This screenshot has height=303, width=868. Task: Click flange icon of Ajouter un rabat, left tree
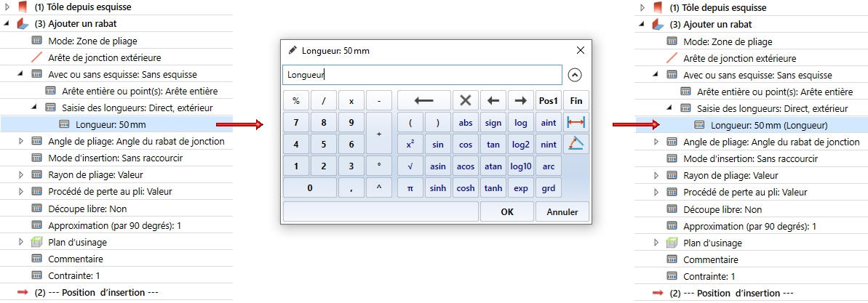[x=23, y=24]
